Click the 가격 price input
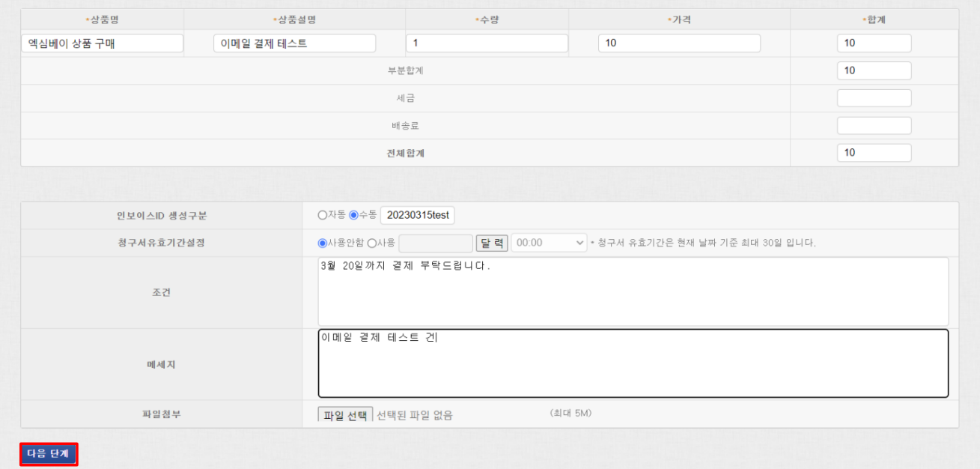This screenshot has height=469, width=980. (x=680, y=43)
